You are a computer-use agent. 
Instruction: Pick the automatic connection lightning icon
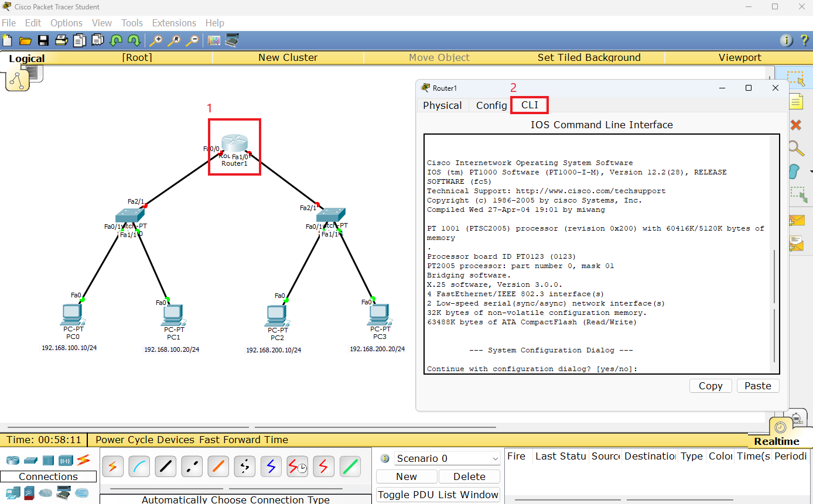[113, 467]
